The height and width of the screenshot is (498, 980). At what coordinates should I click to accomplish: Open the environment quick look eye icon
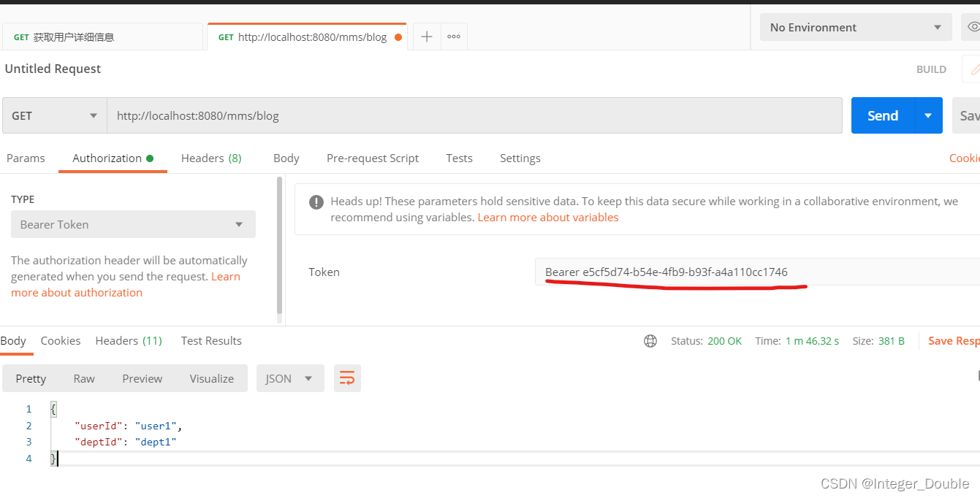(974, 27)
